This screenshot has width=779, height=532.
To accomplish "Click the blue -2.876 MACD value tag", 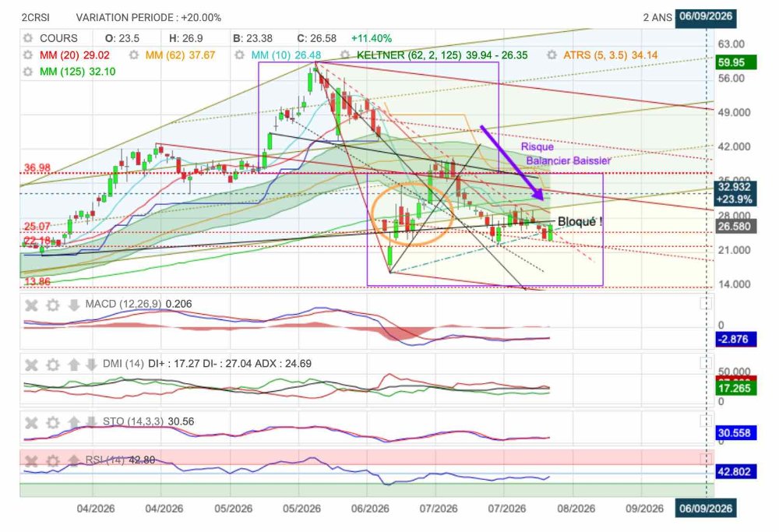I will tap(736, 340).
